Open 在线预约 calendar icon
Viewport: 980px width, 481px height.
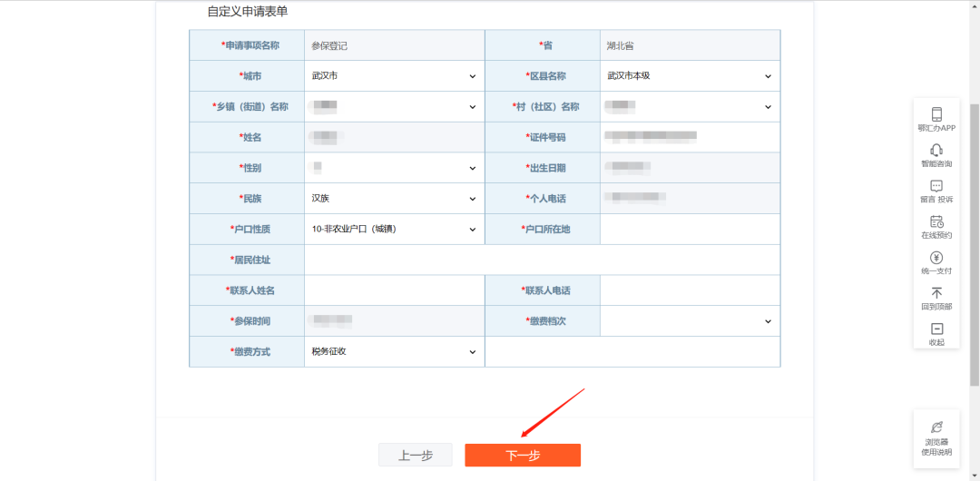click(x=936, y=221)
